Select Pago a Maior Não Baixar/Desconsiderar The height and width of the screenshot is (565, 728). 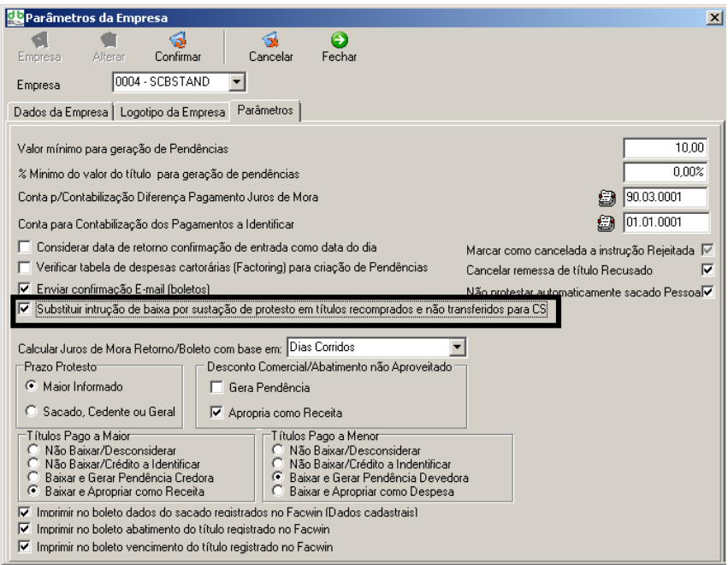33,449
